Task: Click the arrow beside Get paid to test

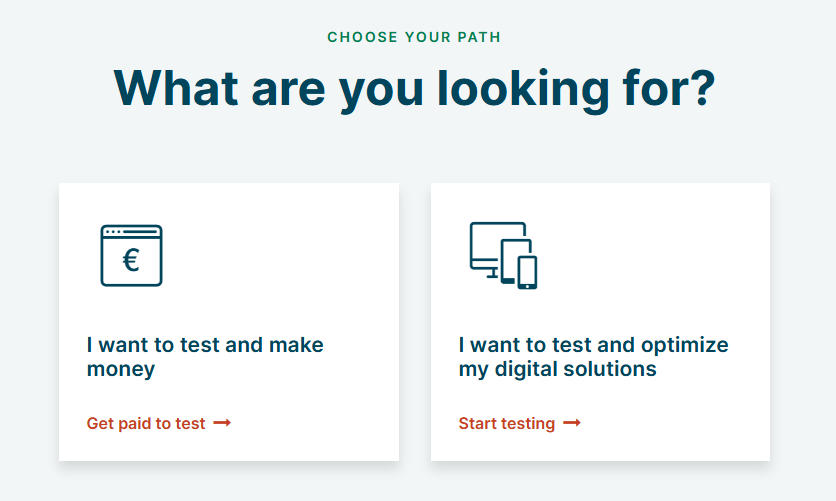Action: coord(222,423)
